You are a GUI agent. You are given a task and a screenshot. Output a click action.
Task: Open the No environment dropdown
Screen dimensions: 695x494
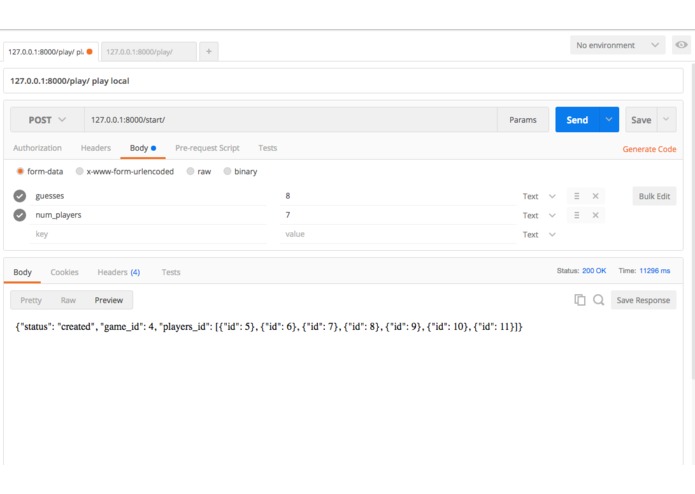pyautogui.click(x=617, y=45)
